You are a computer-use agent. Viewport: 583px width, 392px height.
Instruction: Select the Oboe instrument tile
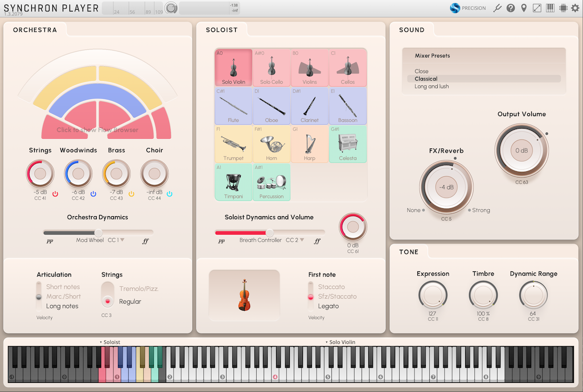coord(272,106)
